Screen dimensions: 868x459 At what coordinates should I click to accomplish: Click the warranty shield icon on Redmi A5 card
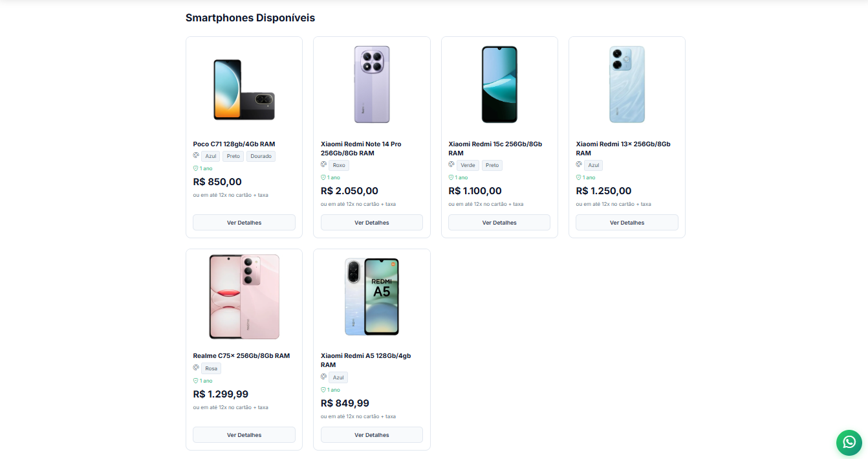click(x=323, y=389)
